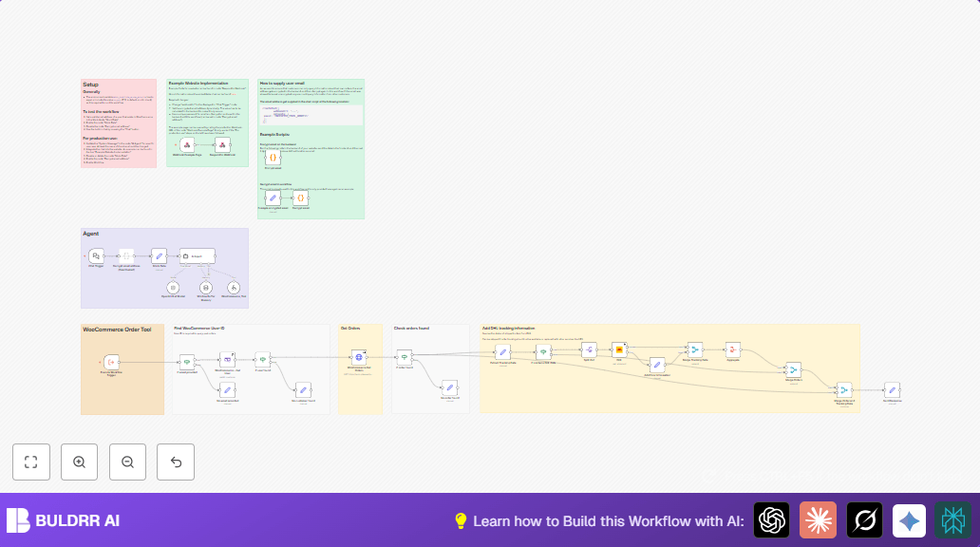980x547 pixels.
Task: Select the Extract Tracking Data node
Action: [x=502, y=352]
